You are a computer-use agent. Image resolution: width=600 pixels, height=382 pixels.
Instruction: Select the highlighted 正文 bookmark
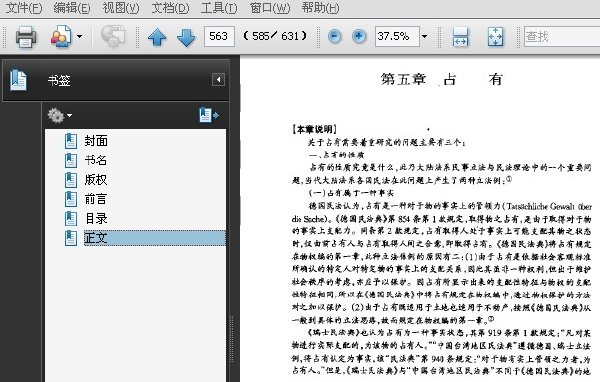pos(155,238)
